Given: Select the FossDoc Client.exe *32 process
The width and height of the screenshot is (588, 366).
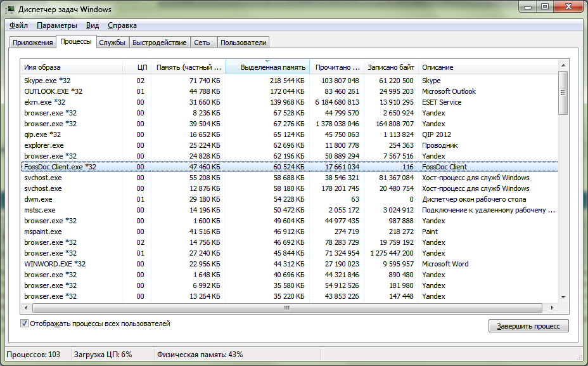Looking at the screenshot, I should coord(289,167).
